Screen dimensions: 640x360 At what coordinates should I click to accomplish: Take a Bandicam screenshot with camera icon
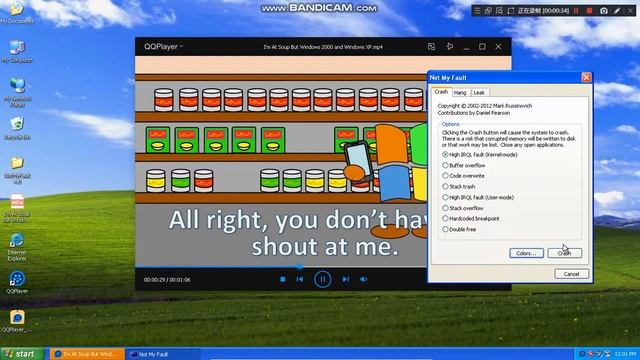(x=604, y=11)
